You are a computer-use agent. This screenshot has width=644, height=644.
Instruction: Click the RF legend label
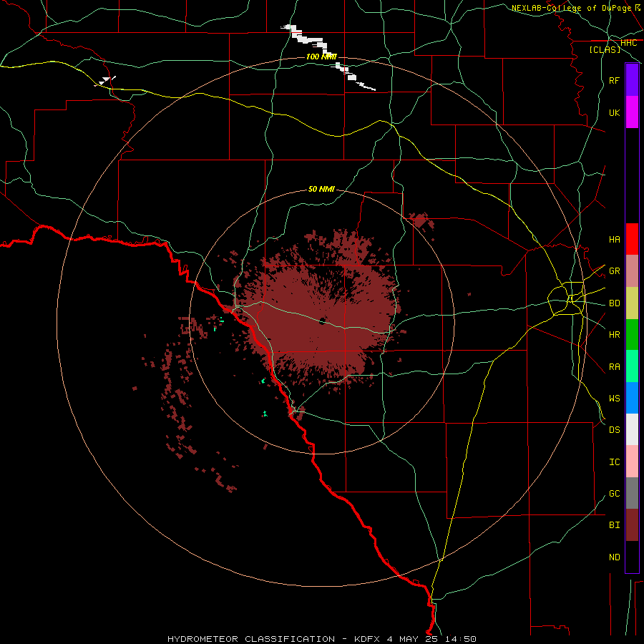614,80
